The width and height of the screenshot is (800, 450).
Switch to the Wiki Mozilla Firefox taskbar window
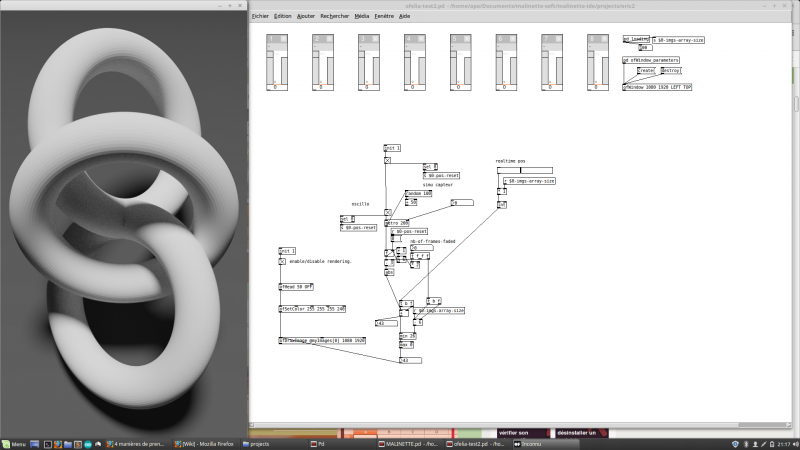pyautogui.click(x=204, y=444)
